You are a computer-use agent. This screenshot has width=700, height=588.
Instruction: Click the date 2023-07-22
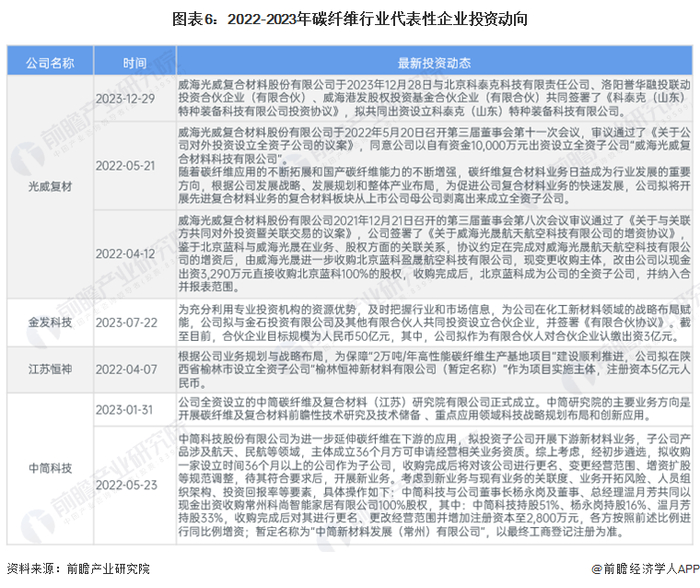pos(126,322)
